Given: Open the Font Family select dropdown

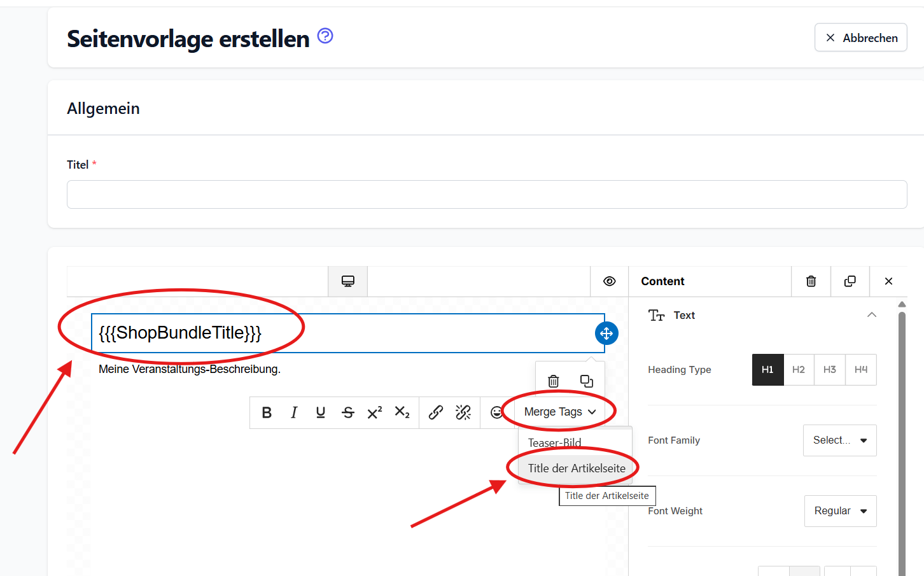Looking at the screenshot, I should coord(840,440).
